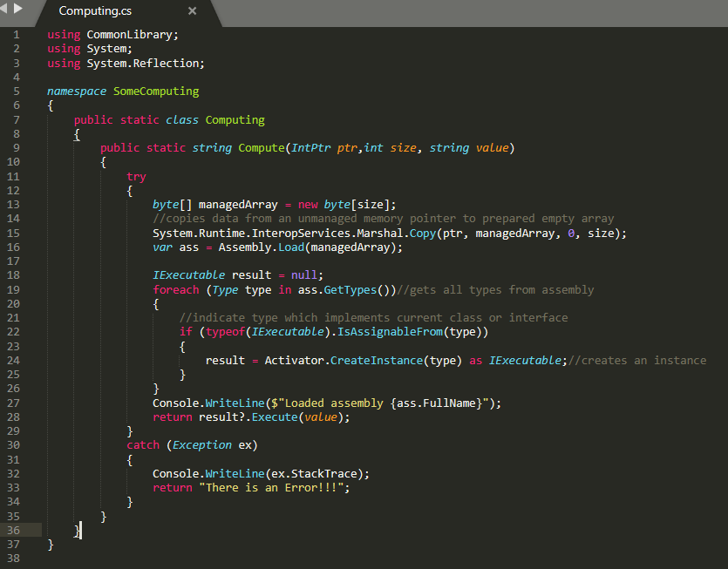728x569 pixels.
Task: Click line number 38 in the gutter
Action: point(13,559)
